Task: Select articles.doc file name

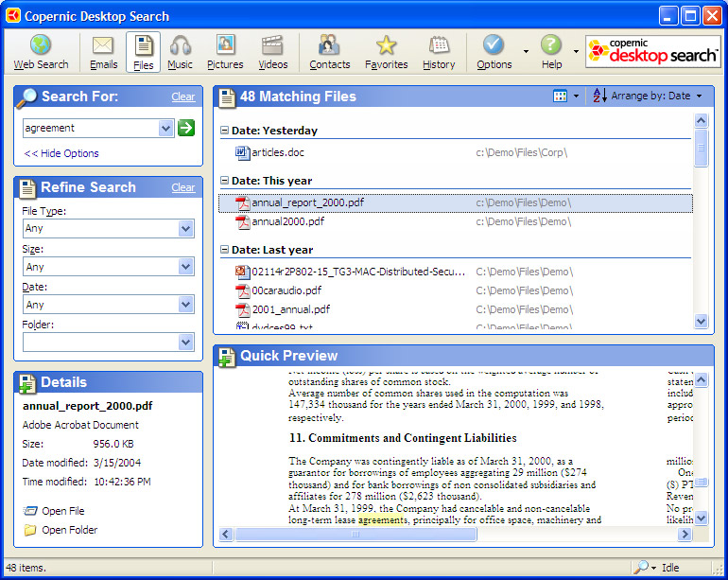Action: point(278,152)
